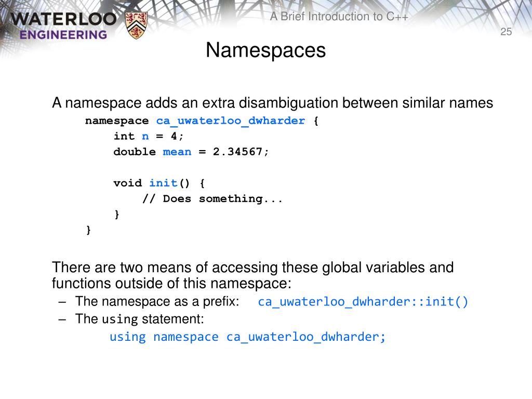This screenshot has height=399, width=532.
Task: Click the WATERLOO wordmark text
Action: pyautogui.click(x=63, y=19)
